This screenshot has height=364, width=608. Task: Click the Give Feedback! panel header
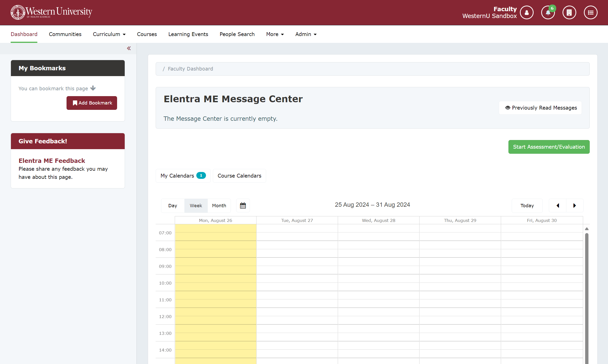click(68, 141)
